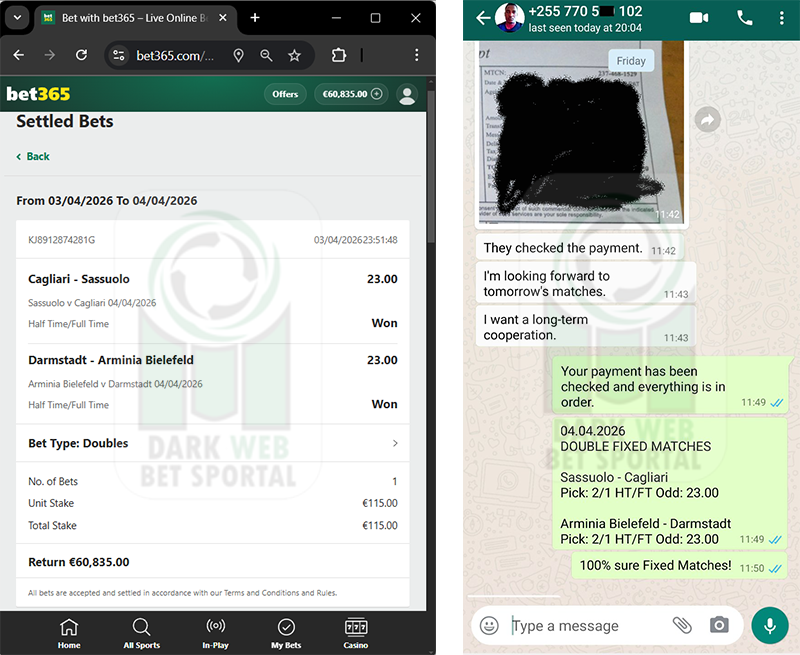The width and height of the screenshot is (800, 655).
Task: Open camera from message bar
Action: tap(719, 625)
